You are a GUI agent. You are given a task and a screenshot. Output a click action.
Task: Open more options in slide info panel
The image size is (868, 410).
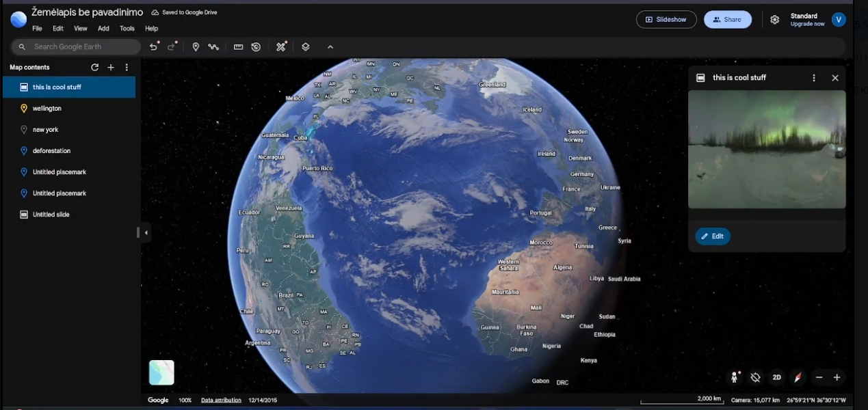point(814,78)
